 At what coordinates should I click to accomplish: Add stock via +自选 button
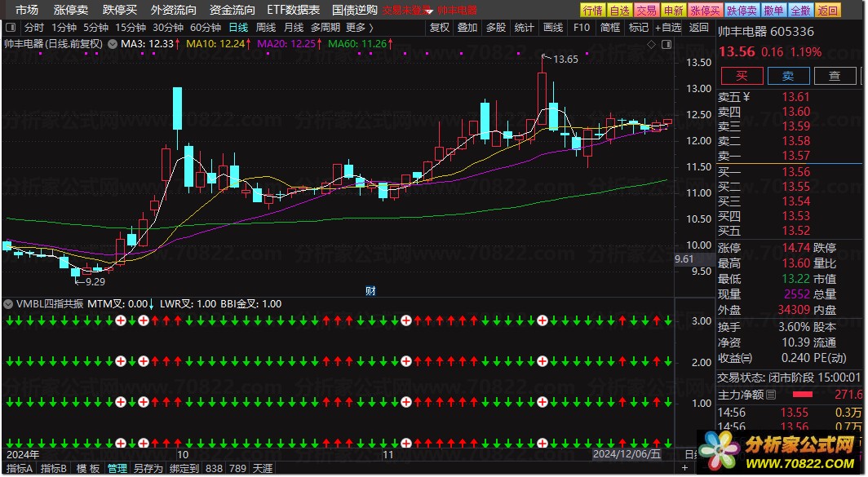point(667,27)
